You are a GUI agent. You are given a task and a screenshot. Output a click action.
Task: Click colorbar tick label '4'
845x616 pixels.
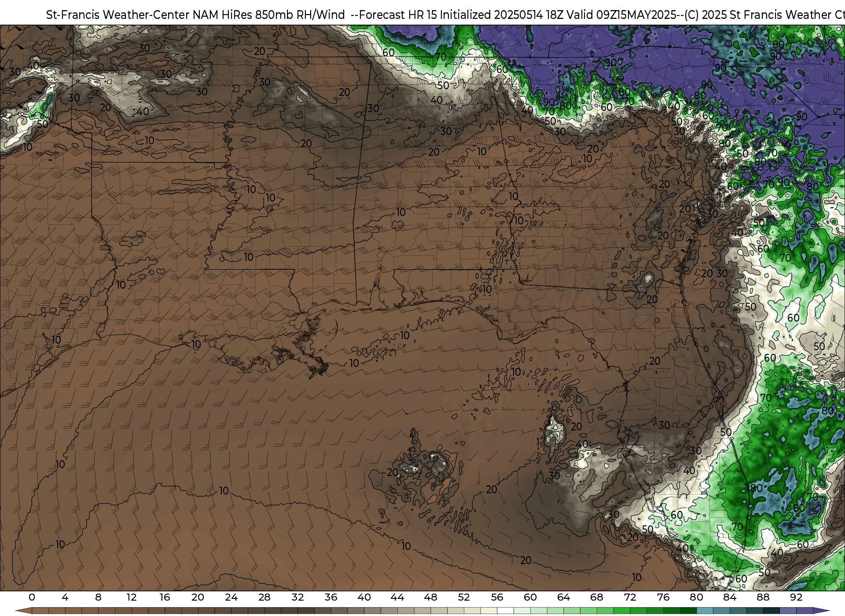click(65, 597)
